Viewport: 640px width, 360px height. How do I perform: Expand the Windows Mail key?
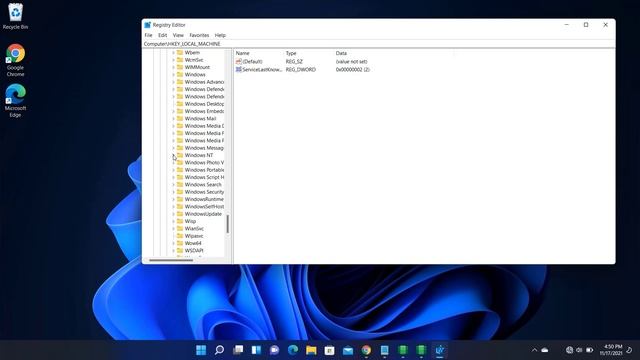173,119
